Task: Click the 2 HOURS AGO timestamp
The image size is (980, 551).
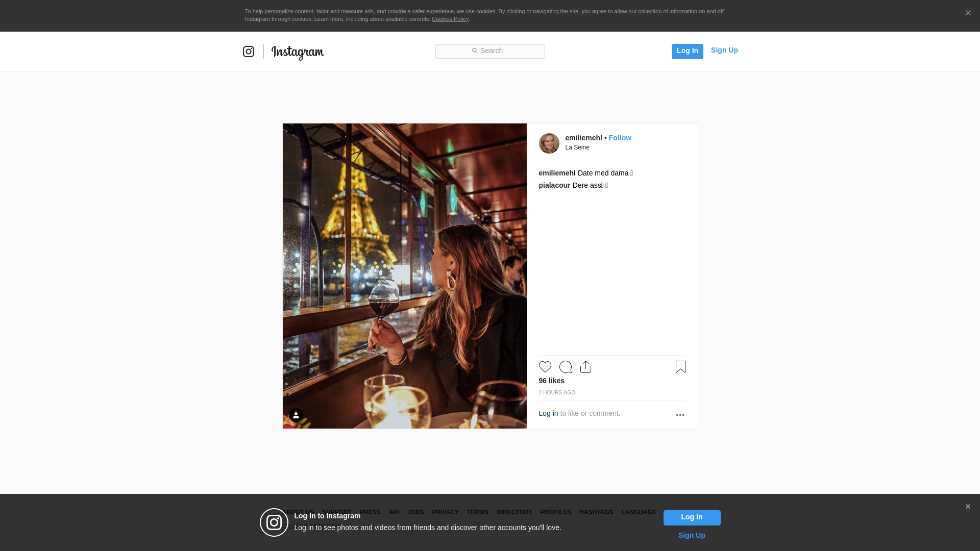Action: coord(557,392)
